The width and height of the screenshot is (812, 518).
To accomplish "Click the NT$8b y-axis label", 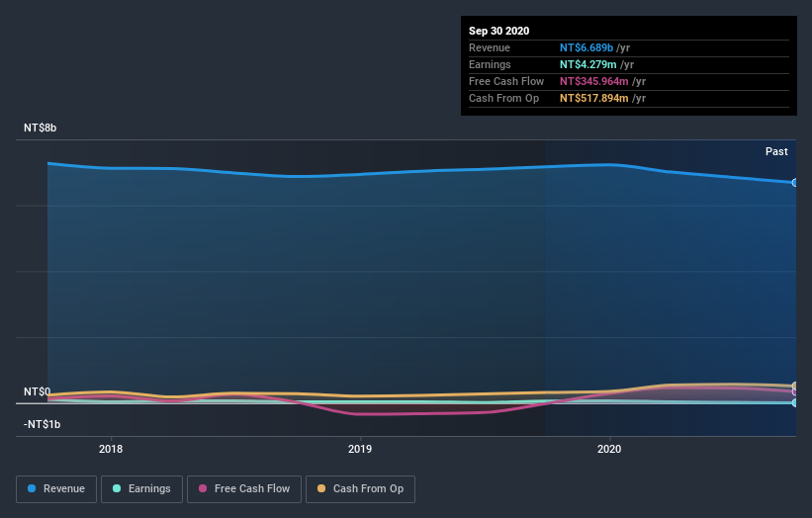I will (40, 128).
